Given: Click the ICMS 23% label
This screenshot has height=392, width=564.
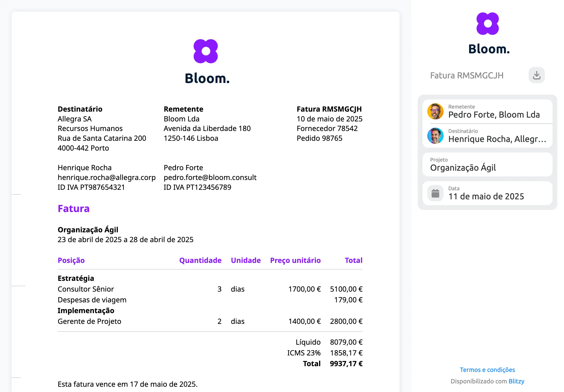Looking at the screenshot, I should click(x=304, y=353).
